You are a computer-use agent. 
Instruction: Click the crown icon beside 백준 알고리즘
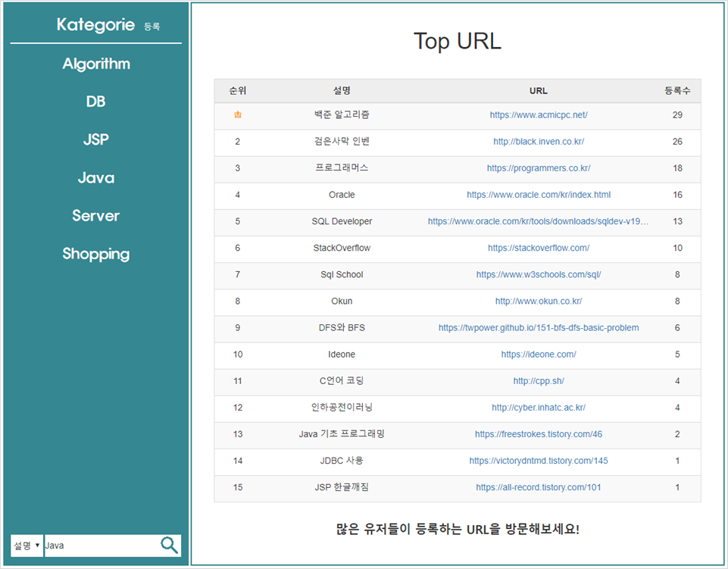point(238,114)
